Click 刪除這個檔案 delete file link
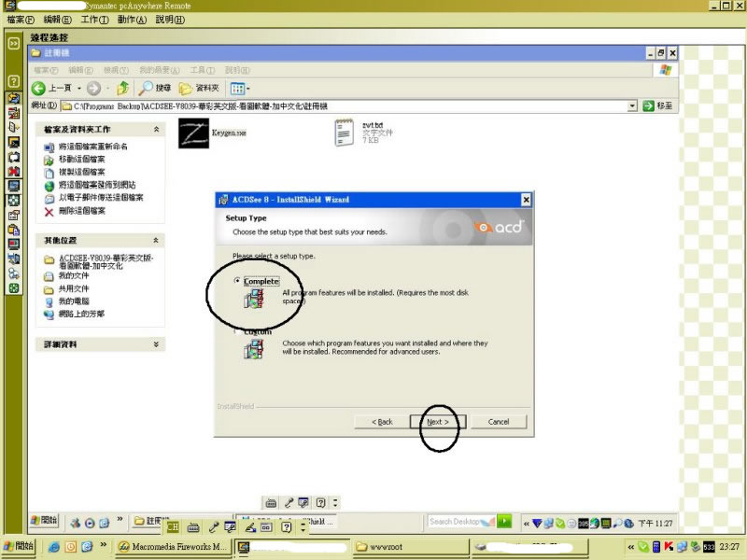This screenshot has width=747, height=560. click(x=81, y=211)
